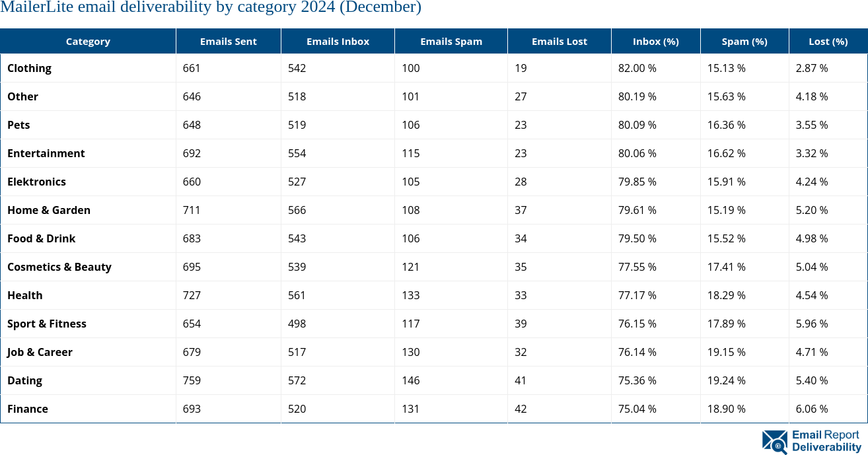The image size is (868, 455).
Task: Click the 520 emails inbox for Finance
Action: point(297,409)
